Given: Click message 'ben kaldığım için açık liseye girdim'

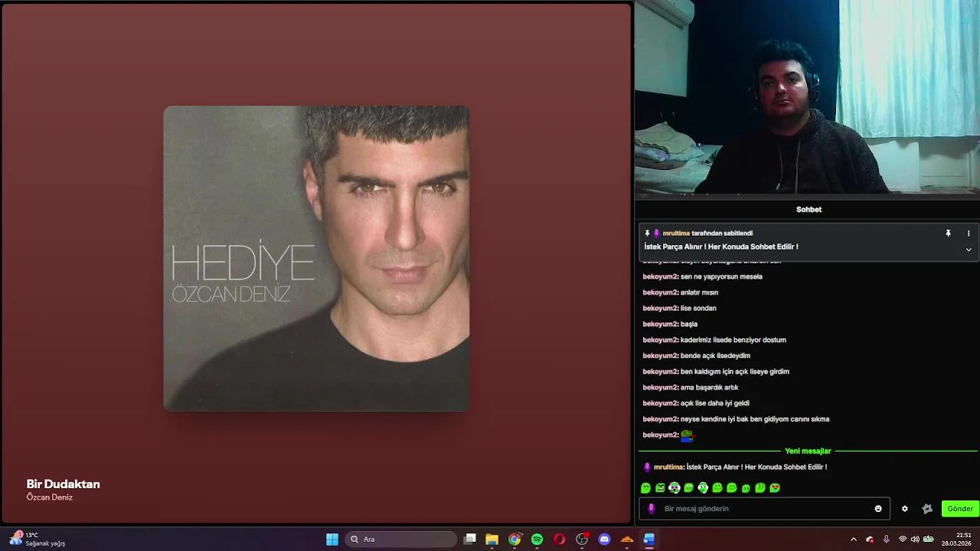Looking at the screenshot, I should (735, 372).
